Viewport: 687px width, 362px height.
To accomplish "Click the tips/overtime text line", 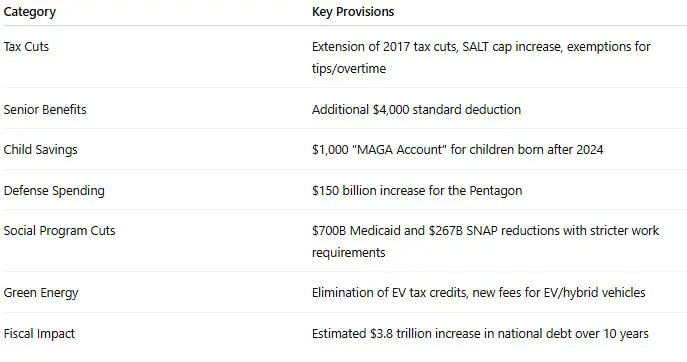I will tap(349, 69).
